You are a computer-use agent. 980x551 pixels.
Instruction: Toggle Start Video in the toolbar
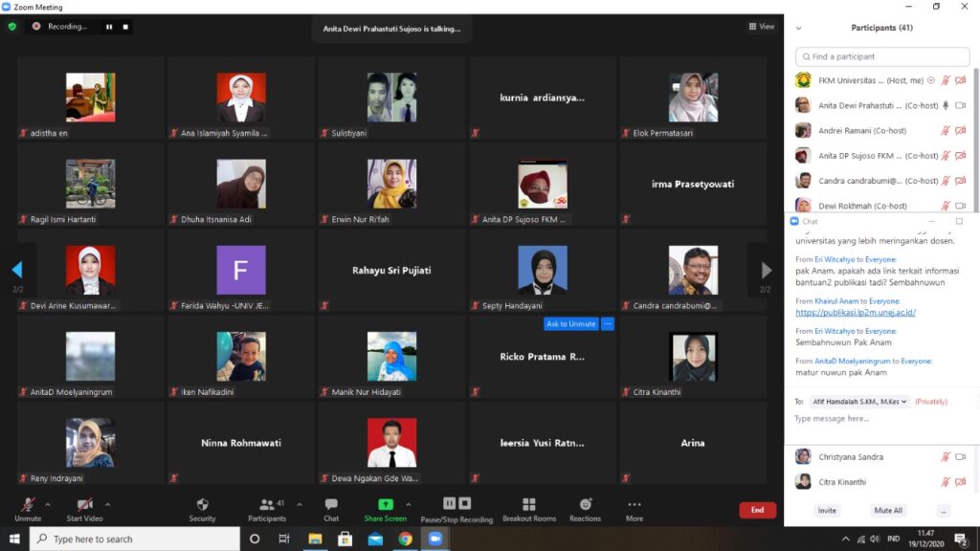(84, 505)
